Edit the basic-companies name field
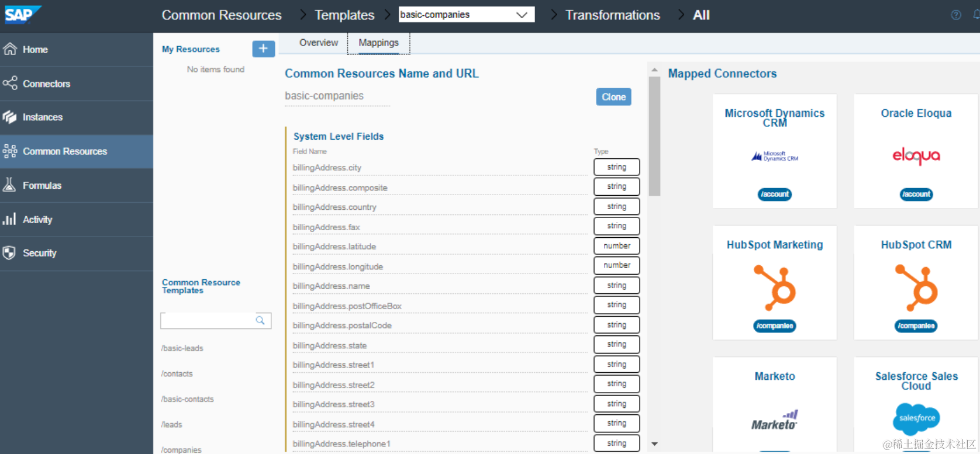The width and height of the screenshot is (980, 454). click(x=337, y=96)
